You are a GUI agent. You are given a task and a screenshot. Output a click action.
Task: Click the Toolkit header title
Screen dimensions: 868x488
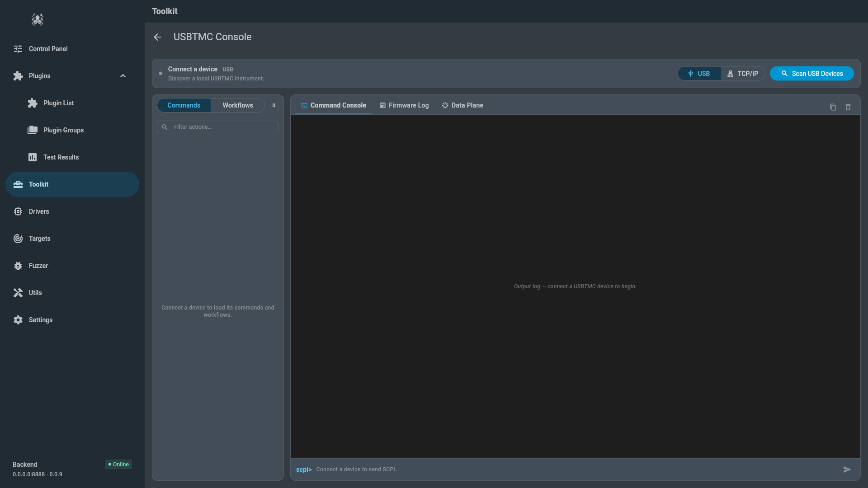[x=165, y=11]
